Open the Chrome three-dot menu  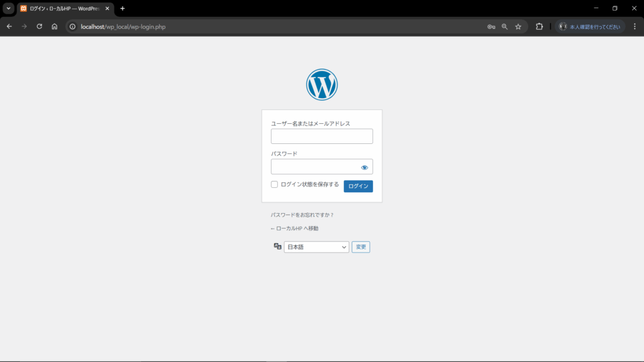point(635,26)
